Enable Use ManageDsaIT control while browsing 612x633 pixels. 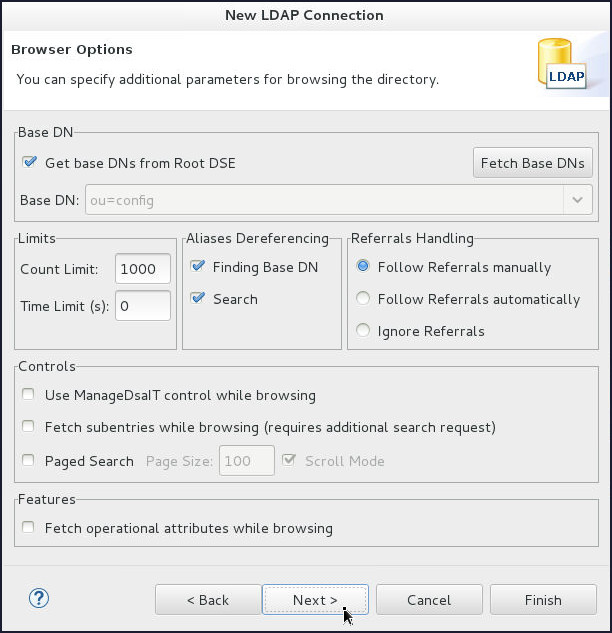pos(29,395)
